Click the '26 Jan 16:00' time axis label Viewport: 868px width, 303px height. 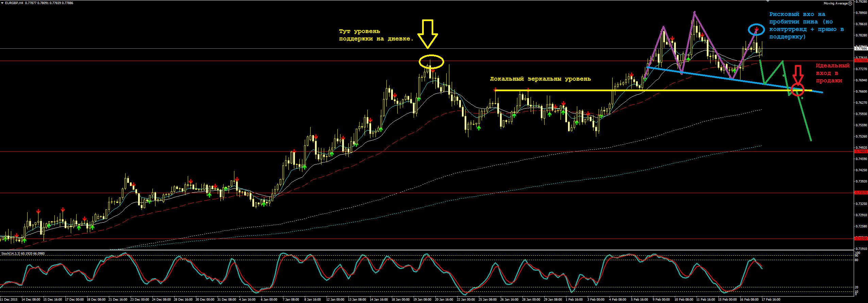point(510,300)
